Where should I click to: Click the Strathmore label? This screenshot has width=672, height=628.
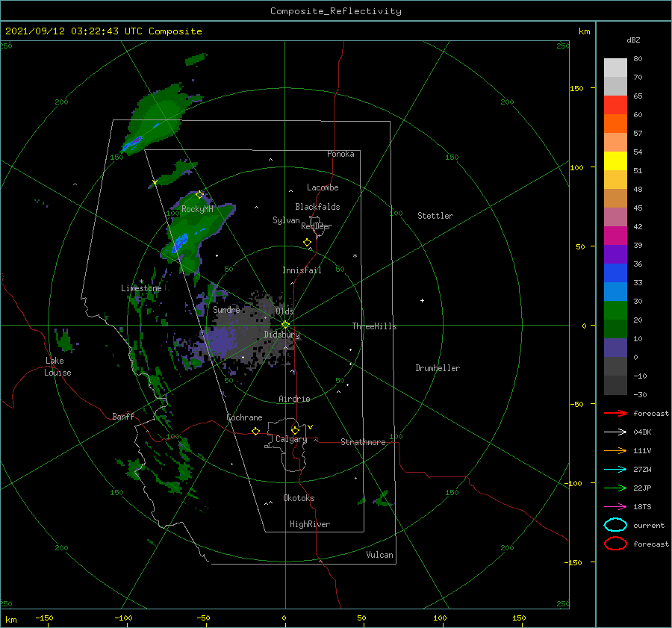[x=363, y=442]
